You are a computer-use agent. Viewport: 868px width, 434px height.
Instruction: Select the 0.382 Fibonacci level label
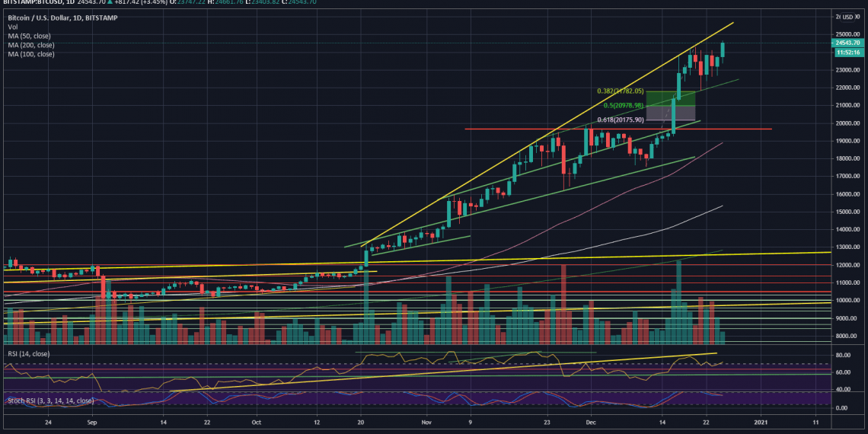(620, 91)
